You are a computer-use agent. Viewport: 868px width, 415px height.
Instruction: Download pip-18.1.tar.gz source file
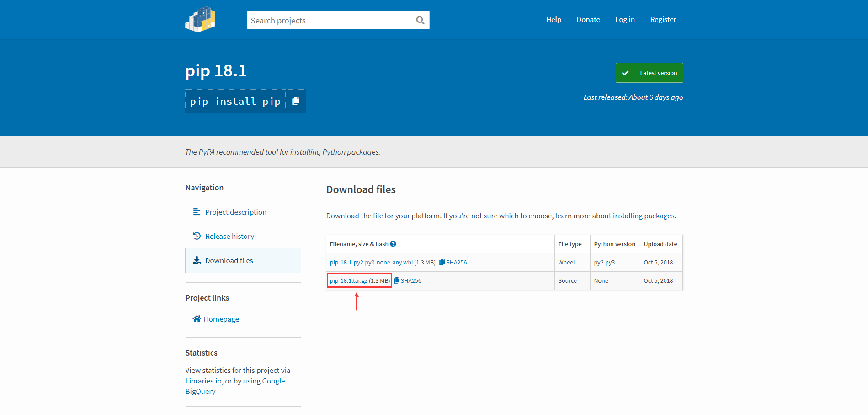[x=349, y=280]
